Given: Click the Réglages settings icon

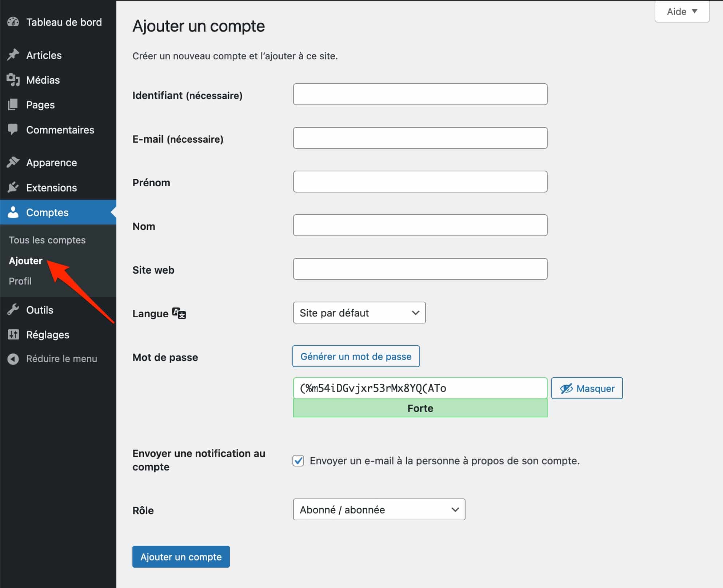Looking at the screenshot, I should (x=13, y=334).
